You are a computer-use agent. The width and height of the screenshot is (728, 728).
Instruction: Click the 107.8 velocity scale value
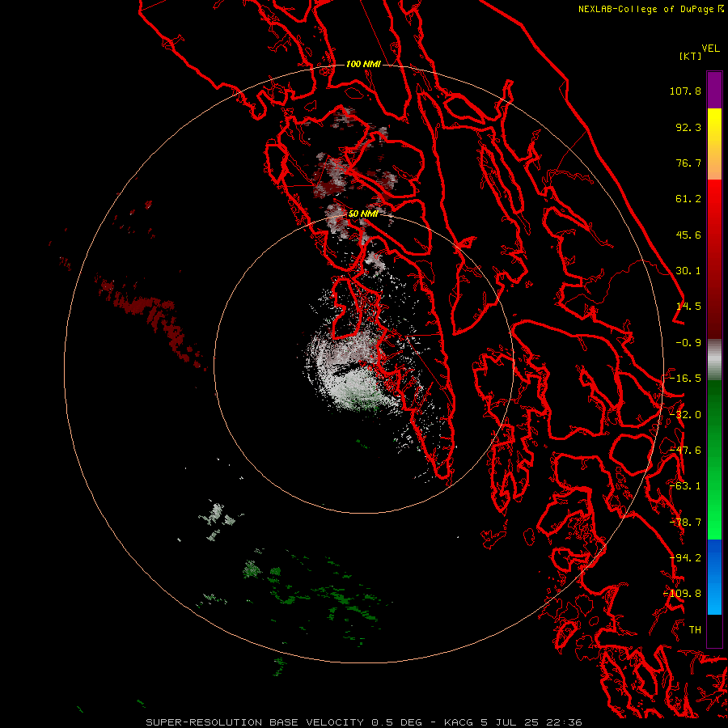pyautogui.click(x=685, y=91)
